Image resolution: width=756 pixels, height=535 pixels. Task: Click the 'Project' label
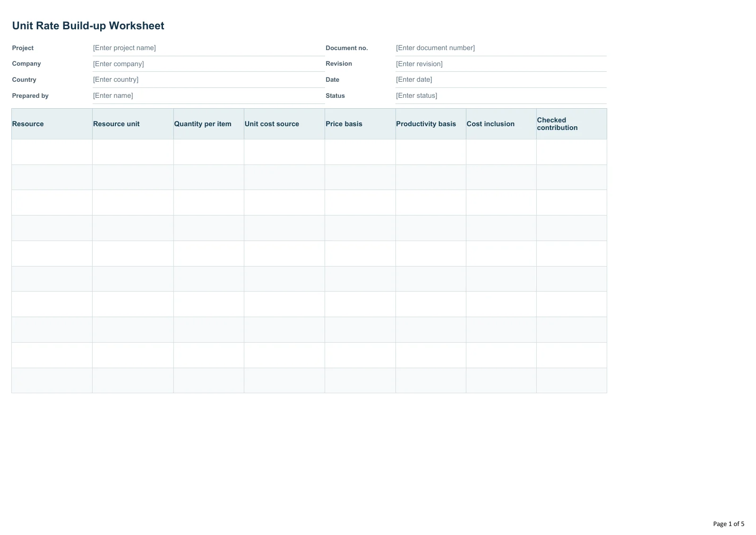click(x=23, y=48)
